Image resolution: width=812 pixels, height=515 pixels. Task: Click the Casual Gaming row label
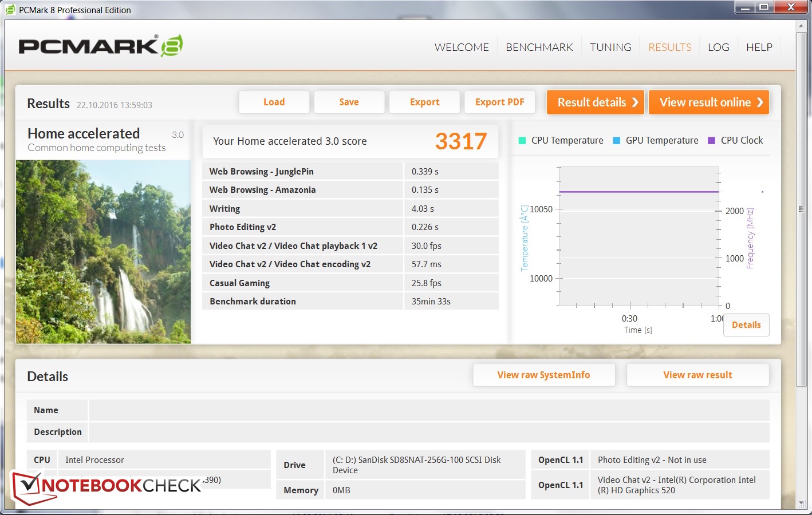point(239,283)
